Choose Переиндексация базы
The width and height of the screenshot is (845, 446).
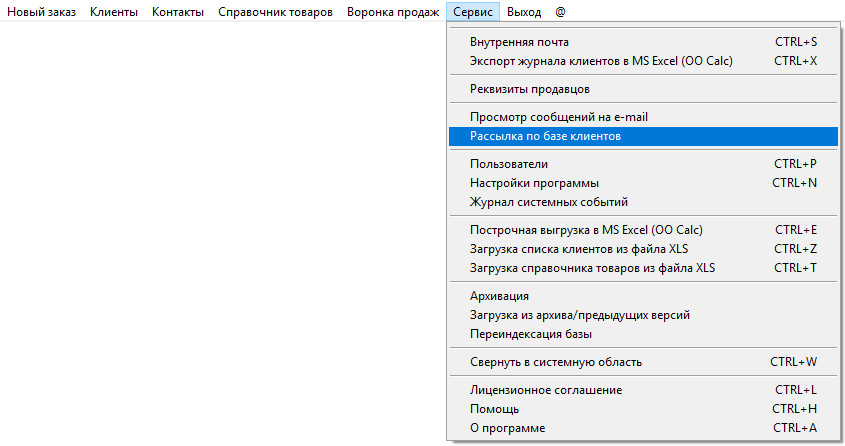tap(531, 334)
